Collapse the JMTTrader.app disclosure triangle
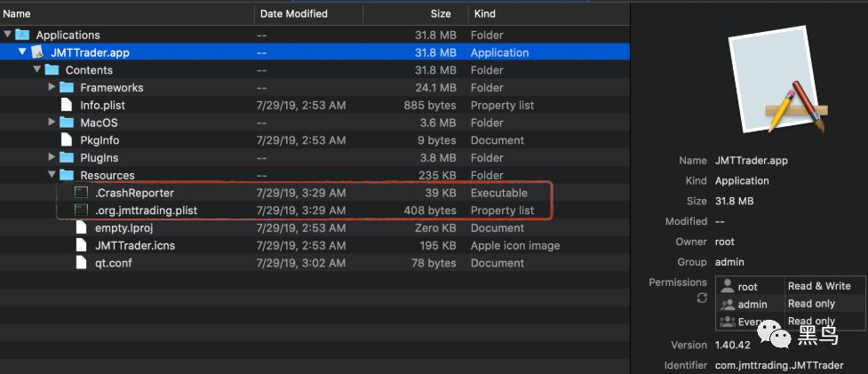This screenshot has width=868, height=374. pos(22,52)
